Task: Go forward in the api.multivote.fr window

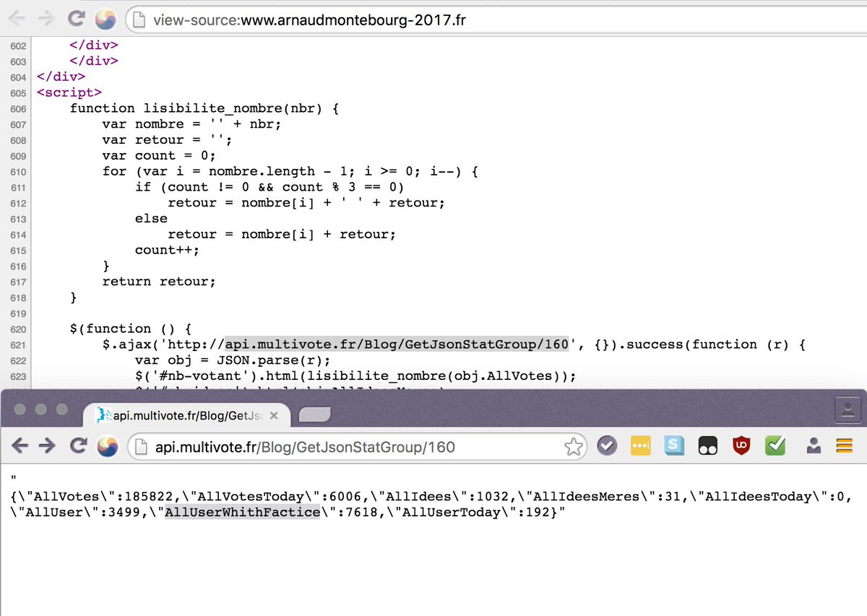Action: 48,446
